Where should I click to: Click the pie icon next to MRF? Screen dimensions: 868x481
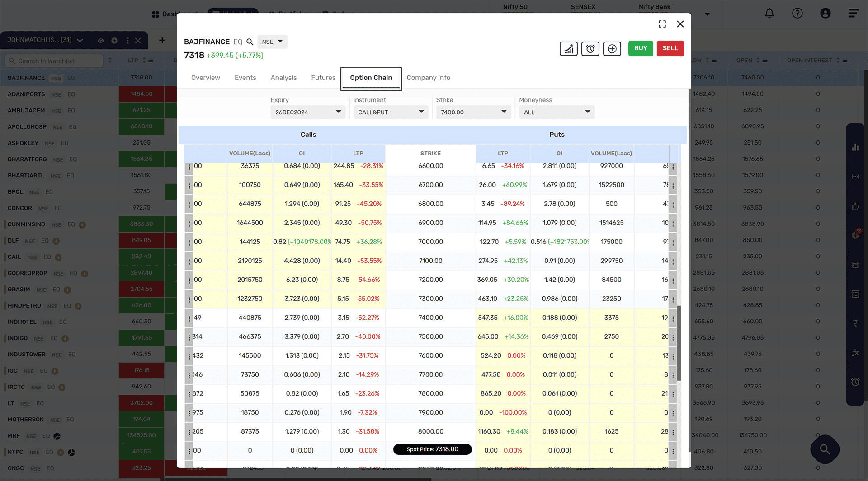pyautogui.click(x=57, y=436)
